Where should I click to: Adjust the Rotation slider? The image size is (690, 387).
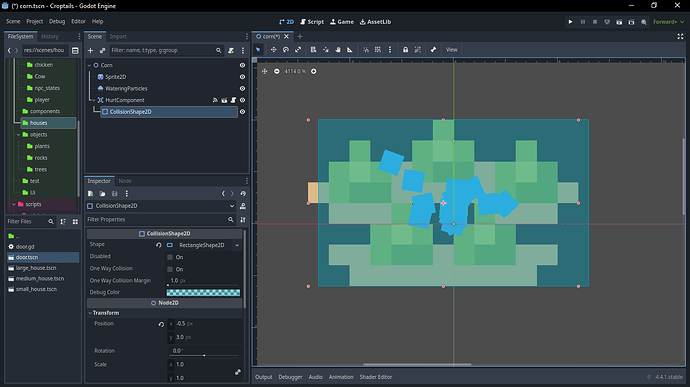pyautogui.click(x=204, y=355)
